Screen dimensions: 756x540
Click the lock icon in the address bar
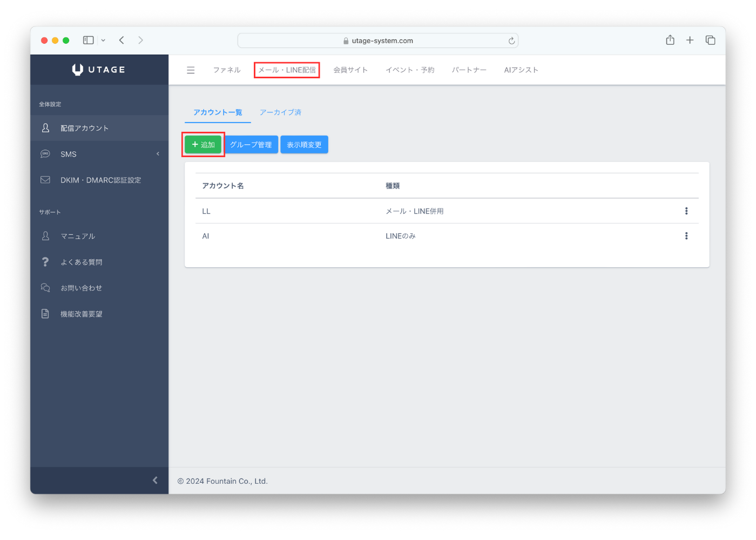pyautogui.click(x=346, y=41)
